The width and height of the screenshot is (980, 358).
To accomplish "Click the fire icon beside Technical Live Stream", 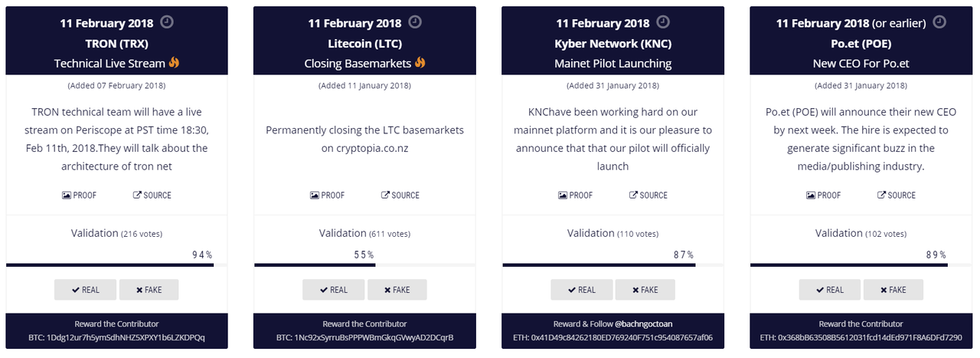I will [174, 63].
